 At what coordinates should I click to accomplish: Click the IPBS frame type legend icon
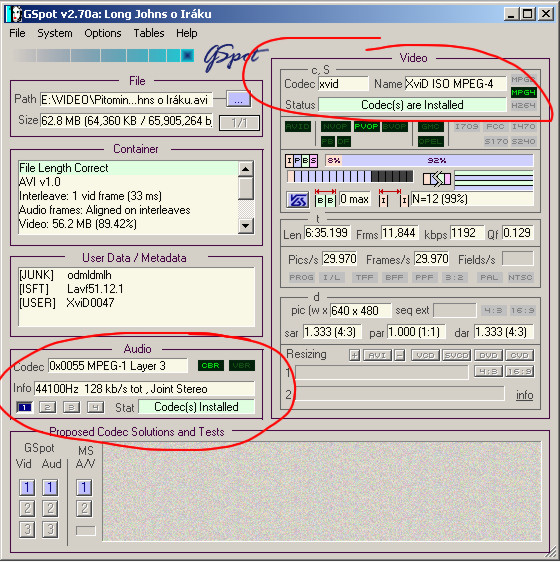[x=302, y=161]
